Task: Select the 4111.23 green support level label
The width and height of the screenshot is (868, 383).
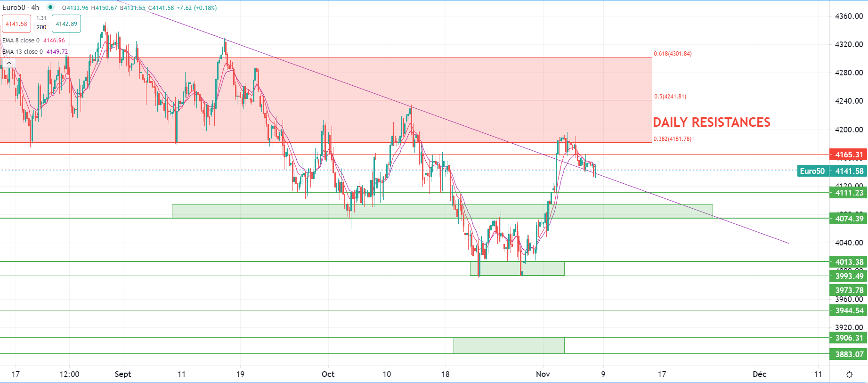Action: click(849, 193)
